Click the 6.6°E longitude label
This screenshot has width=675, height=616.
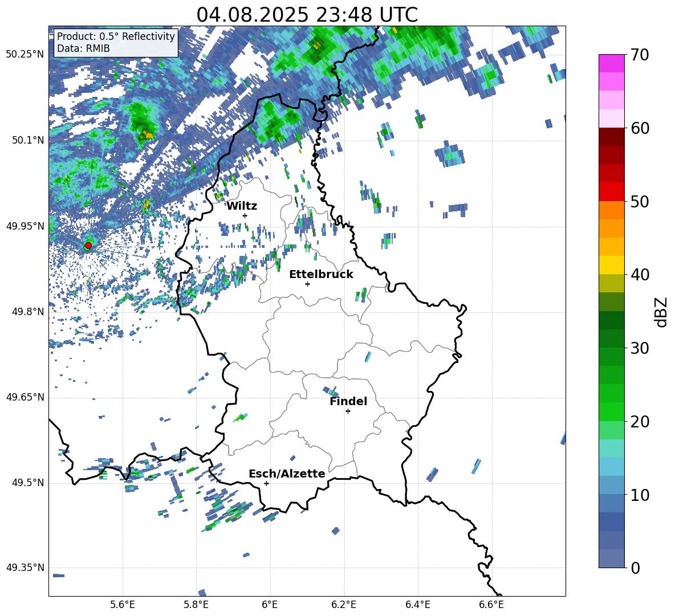[x=491, y=605]
